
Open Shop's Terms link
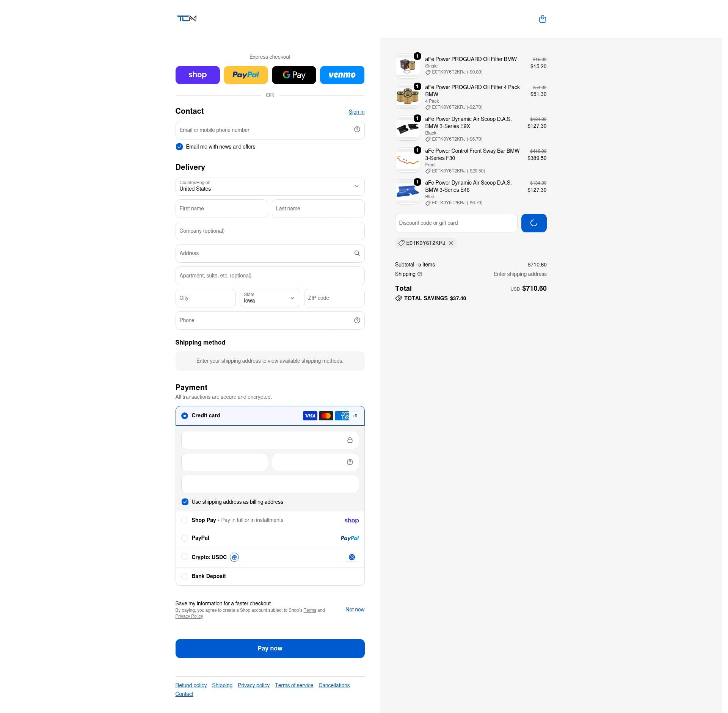pos(310,610)
